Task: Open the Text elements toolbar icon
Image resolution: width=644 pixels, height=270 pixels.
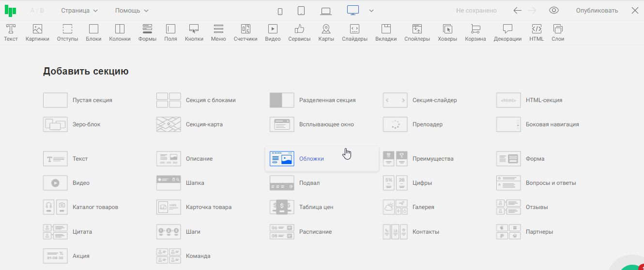Action: [11, 32]
